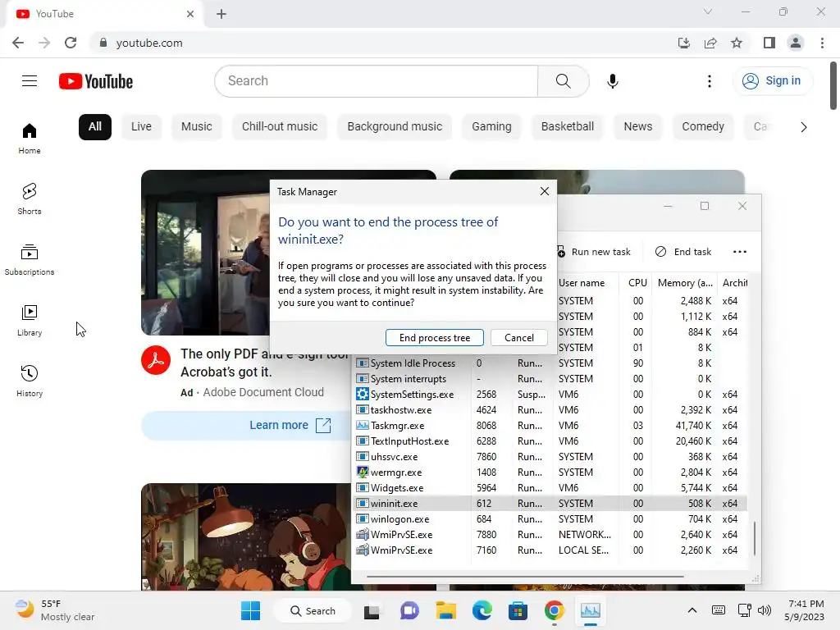Toggle Chrome side panel icon
Viewport: 840px width, 630px height.
[x=769, y=43]
